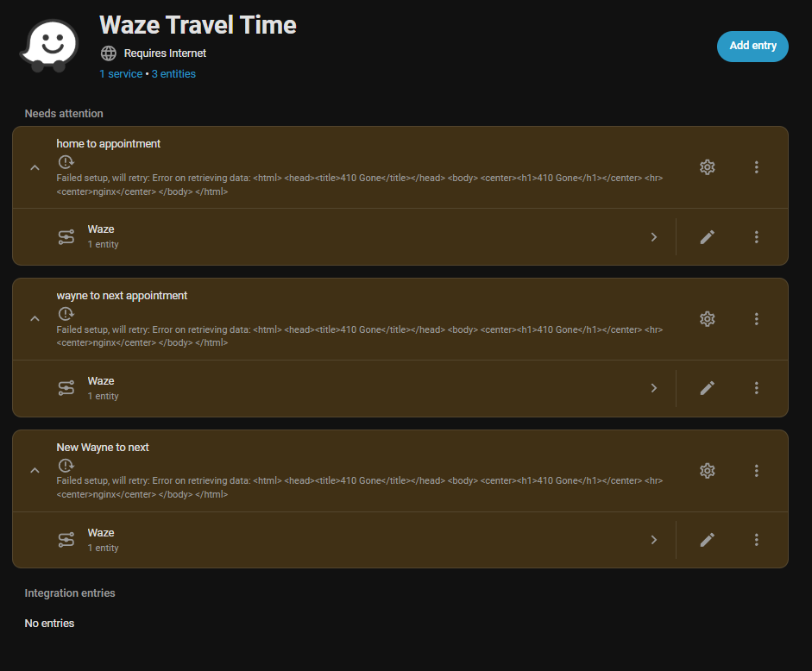
Task: Open settings gear for wayne to next appointment
Action: click(708, 319)
